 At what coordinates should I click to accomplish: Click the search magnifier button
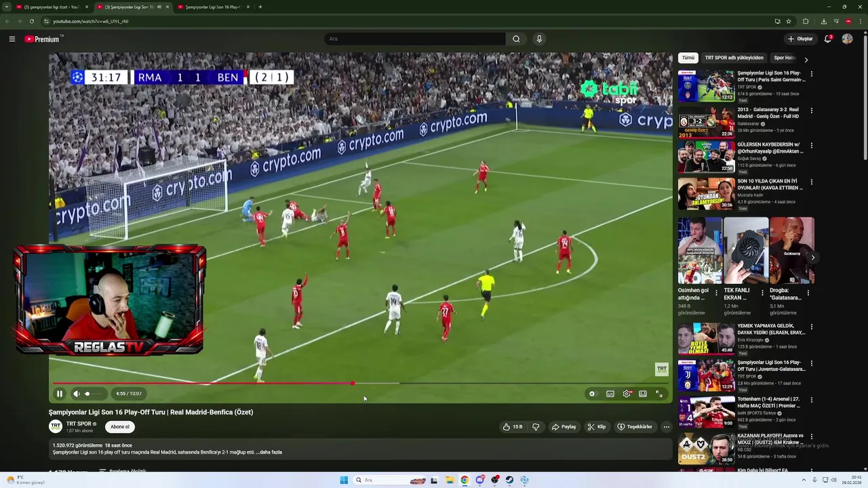tap(516, 39)
